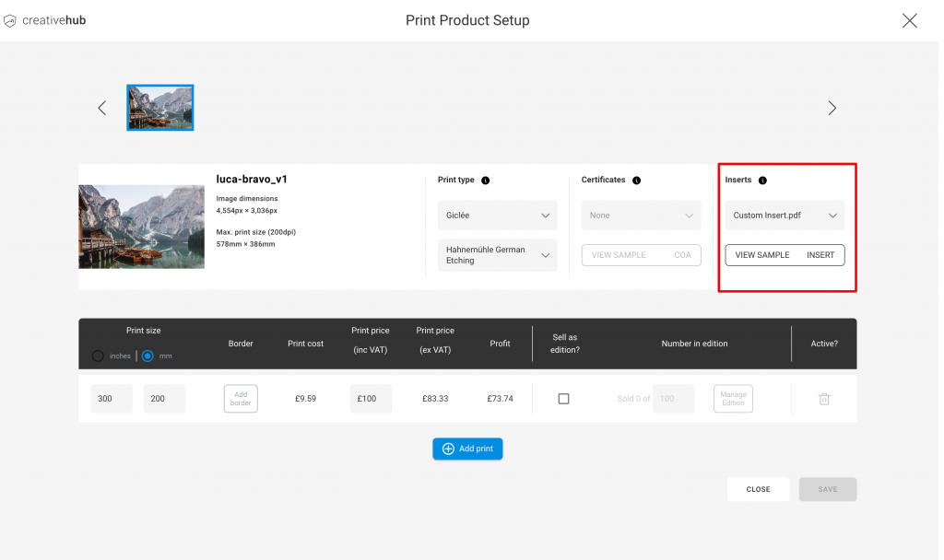Image resolution: width=944 pixels, height=560 pixels.
Task: Open the Print type info icon
Action: click(485, 181)
